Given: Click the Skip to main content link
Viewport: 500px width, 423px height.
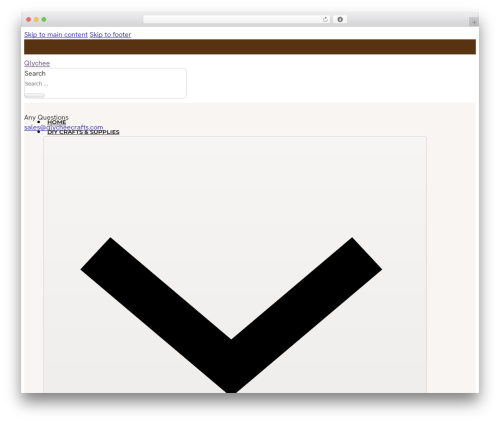Looking at the screenshot, I should (x=56, y=35).
